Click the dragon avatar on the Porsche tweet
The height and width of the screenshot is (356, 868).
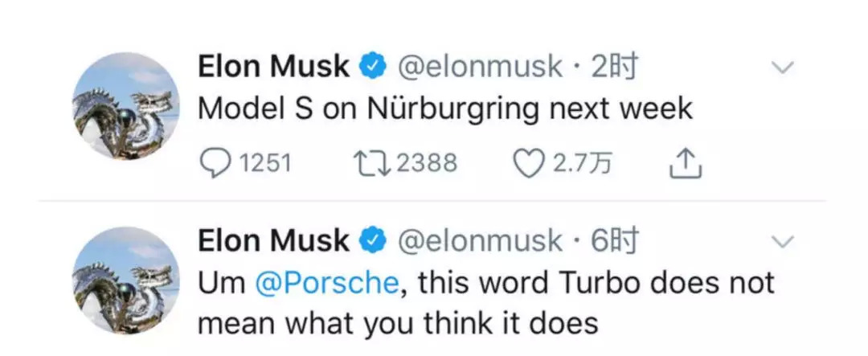pos(126,280)
